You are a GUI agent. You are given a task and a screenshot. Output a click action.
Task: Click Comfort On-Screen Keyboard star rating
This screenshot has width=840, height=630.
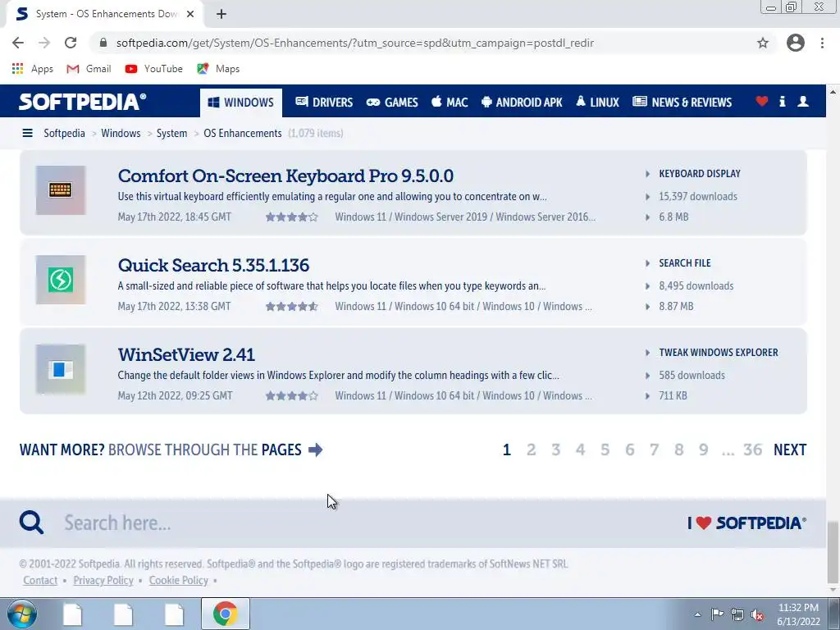pyautogui.click(x=292, y=217)
